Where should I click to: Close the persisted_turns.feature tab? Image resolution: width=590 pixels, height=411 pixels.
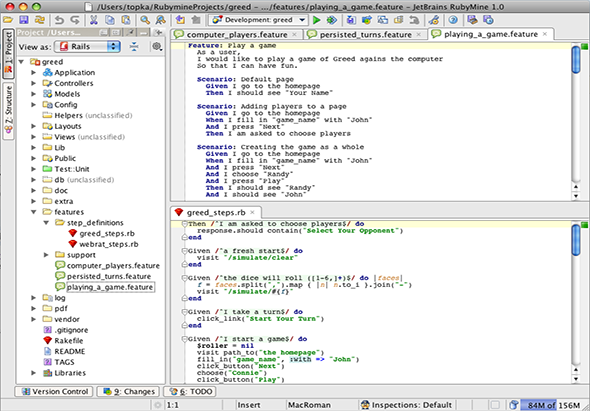[418, 35]
